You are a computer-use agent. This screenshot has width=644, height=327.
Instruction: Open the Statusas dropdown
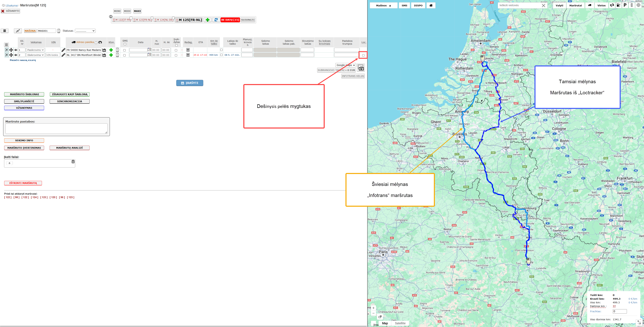[x=85, y=31]
